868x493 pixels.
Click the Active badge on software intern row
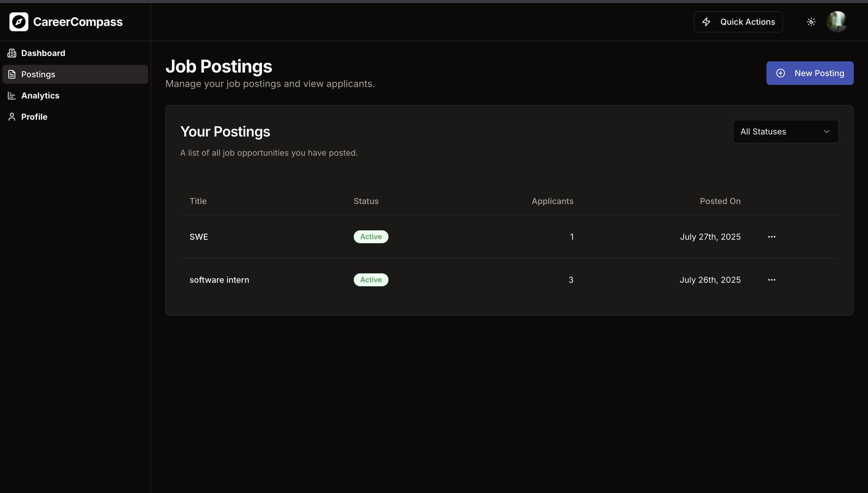(x=371, y=280)
